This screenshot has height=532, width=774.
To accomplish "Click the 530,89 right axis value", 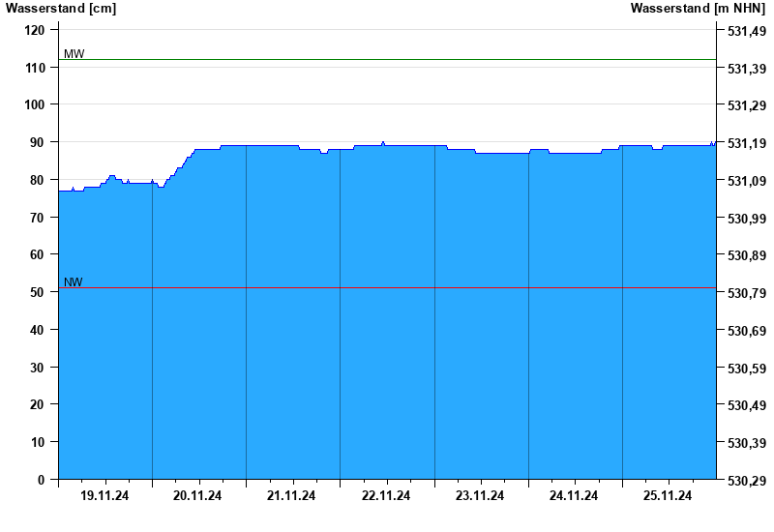I will (x=747, y=255).
